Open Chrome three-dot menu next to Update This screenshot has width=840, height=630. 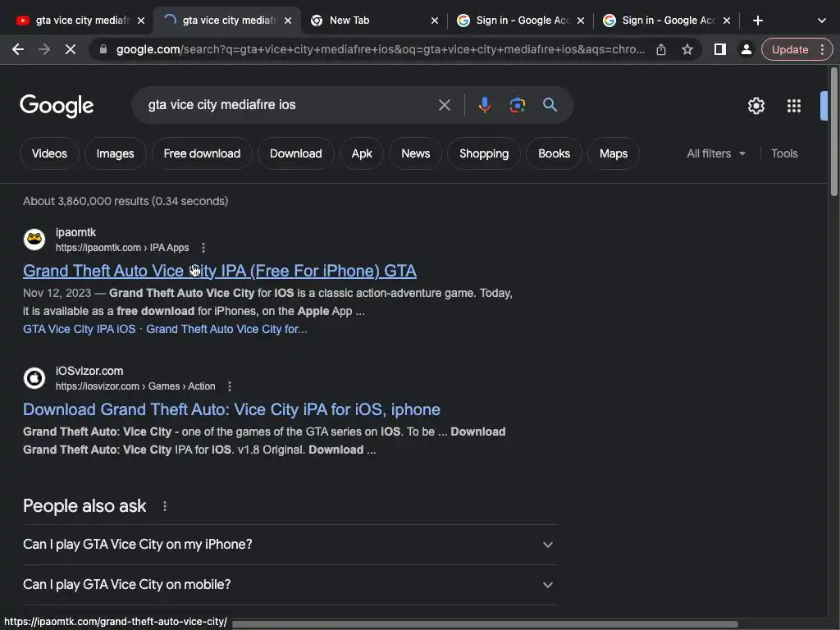[x=822, y=49]
